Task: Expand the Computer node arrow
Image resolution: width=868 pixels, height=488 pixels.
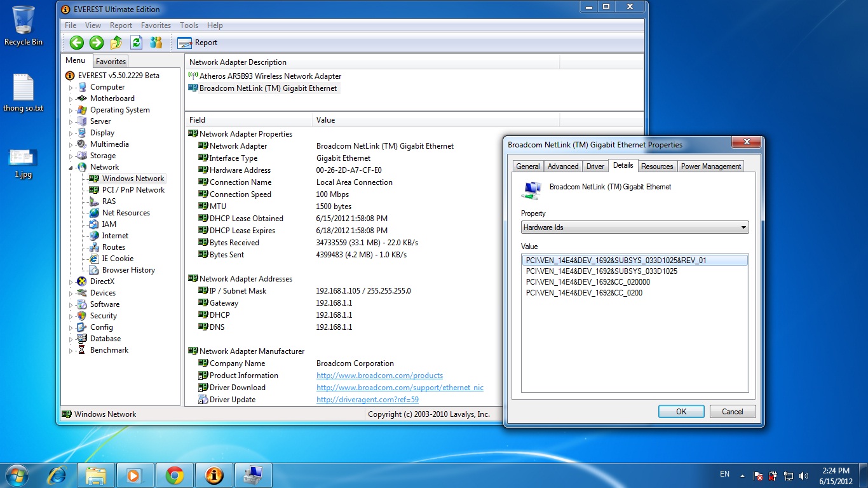Action: point(71,88)
